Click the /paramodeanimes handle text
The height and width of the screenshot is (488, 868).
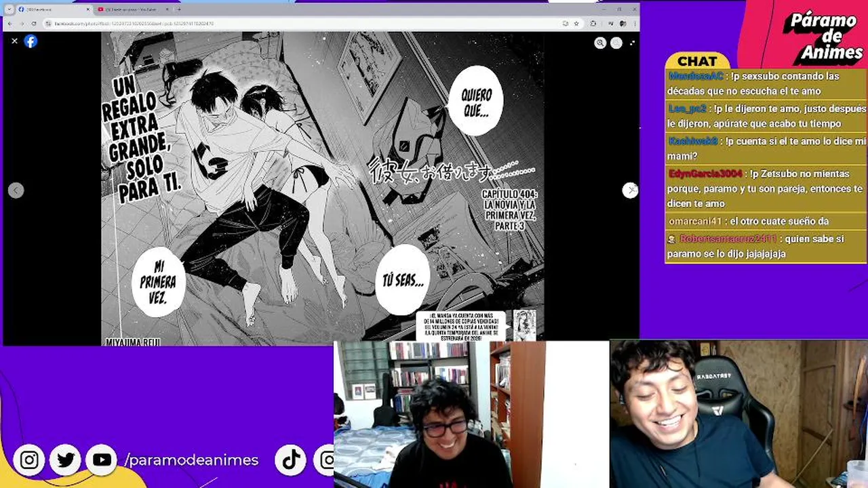[192, 460]
